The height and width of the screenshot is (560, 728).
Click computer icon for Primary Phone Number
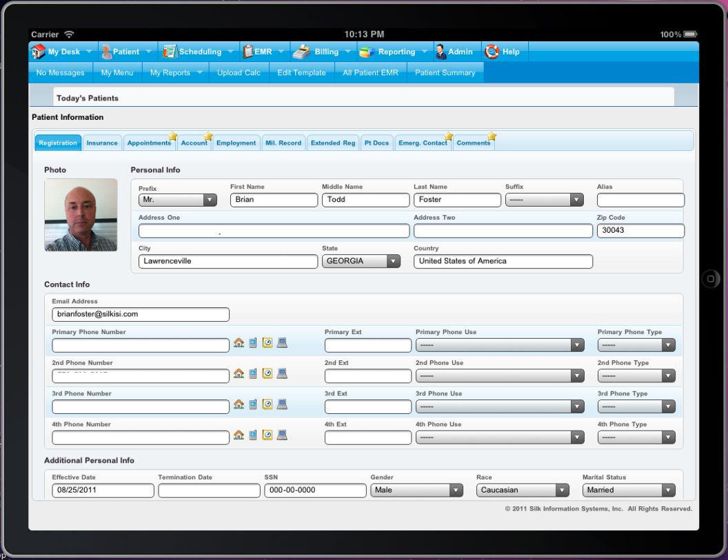tap(282, 343)
